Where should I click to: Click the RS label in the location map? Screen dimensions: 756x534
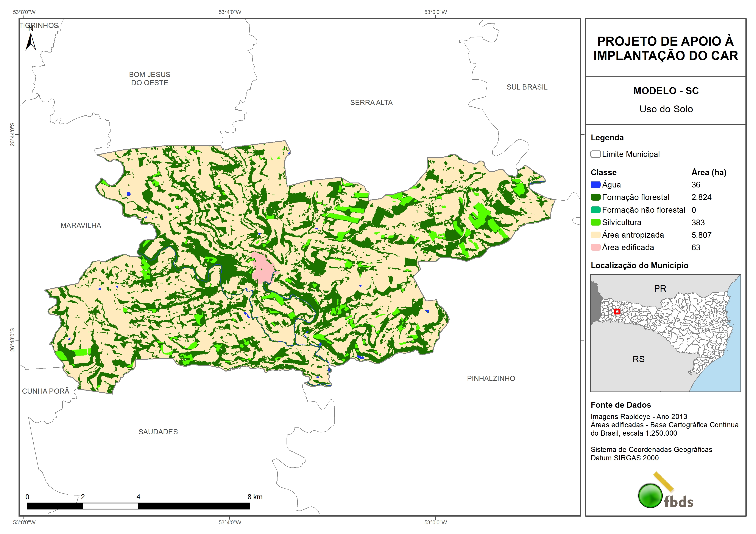point(638,359)
